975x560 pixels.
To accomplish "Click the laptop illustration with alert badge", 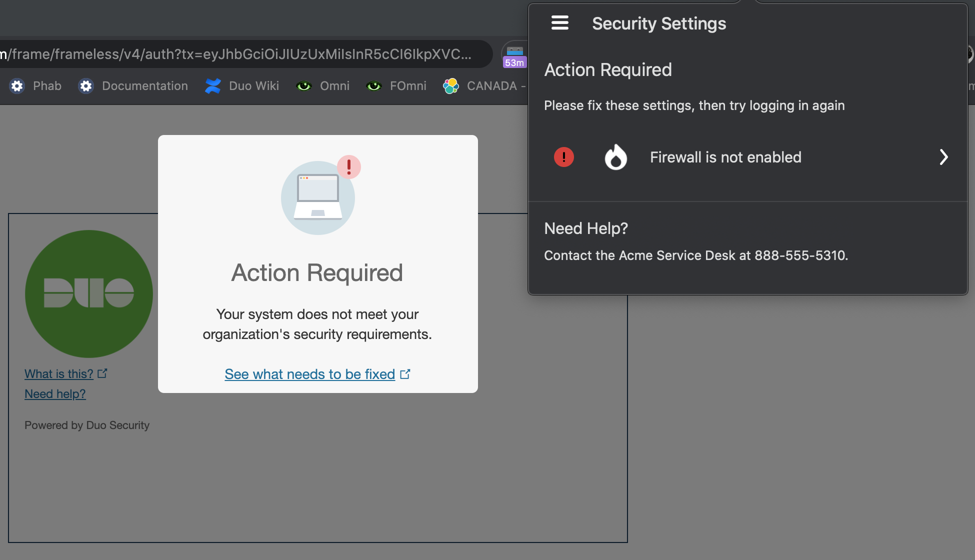I will tap(317, 197).
